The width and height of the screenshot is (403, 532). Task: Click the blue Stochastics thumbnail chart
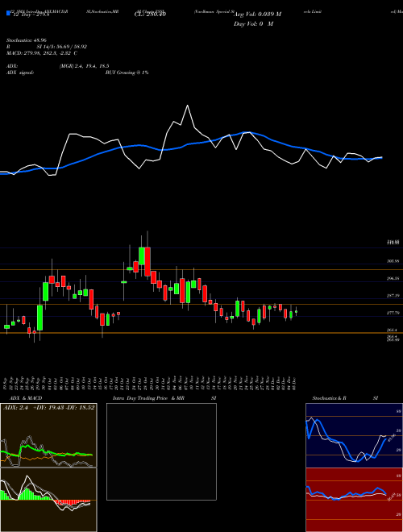(x=354, y=435)
